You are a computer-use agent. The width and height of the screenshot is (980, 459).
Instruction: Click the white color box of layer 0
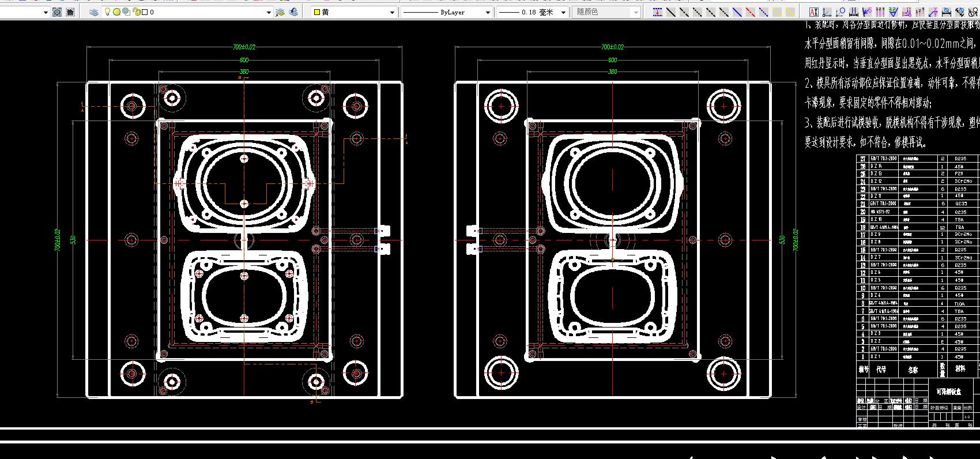tap(145, 12)
